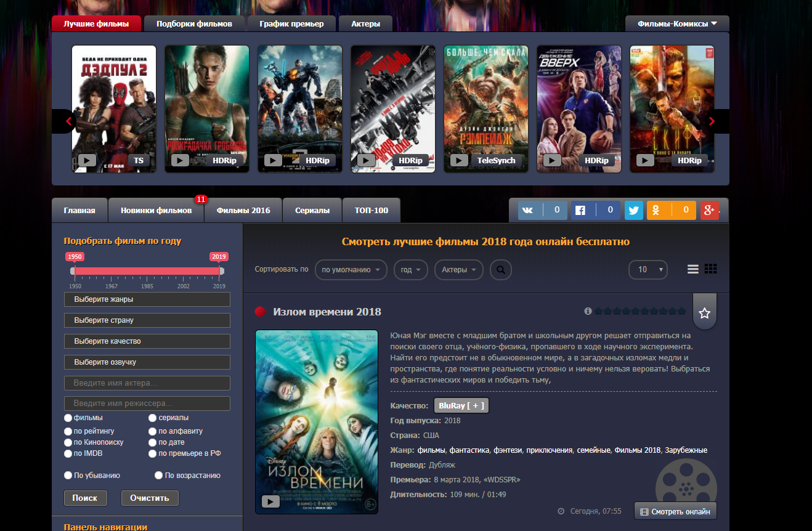This screenshot has height=531, width=812.
Task: Open the Фильмы-Комиксы dropdown
Action: click(677, 24)
